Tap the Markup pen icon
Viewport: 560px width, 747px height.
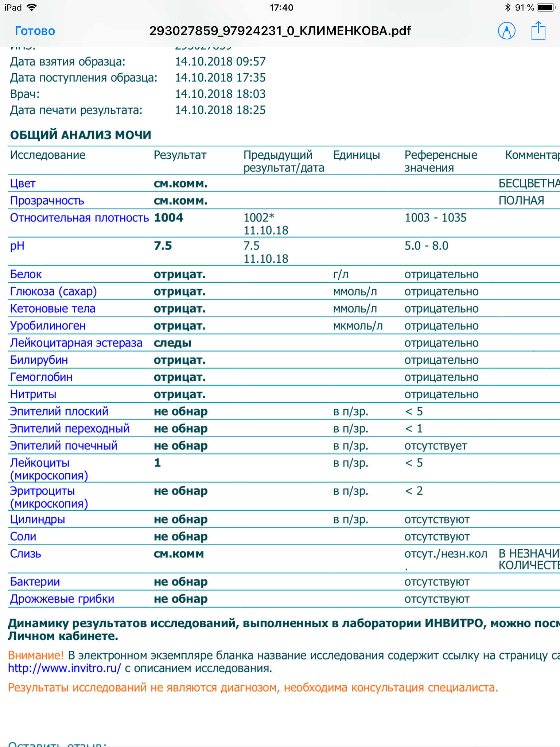tap(506, 31)
